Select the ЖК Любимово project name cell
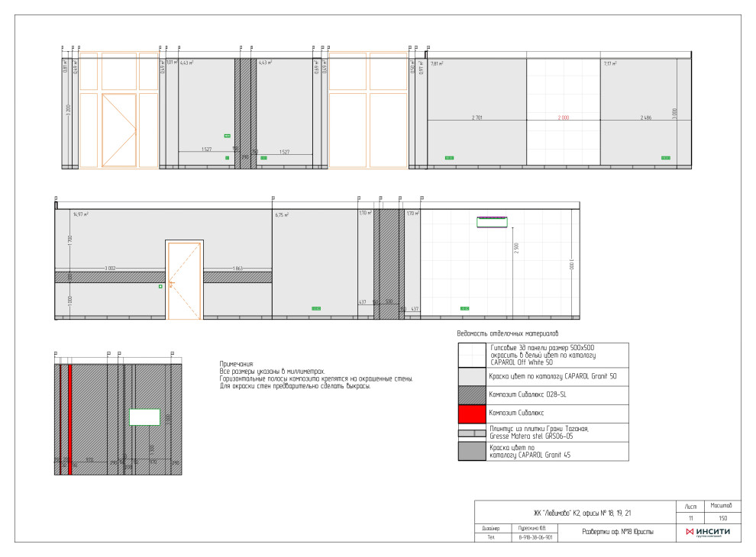Viewport: 756px width, 557px height. tap(574, 513)
